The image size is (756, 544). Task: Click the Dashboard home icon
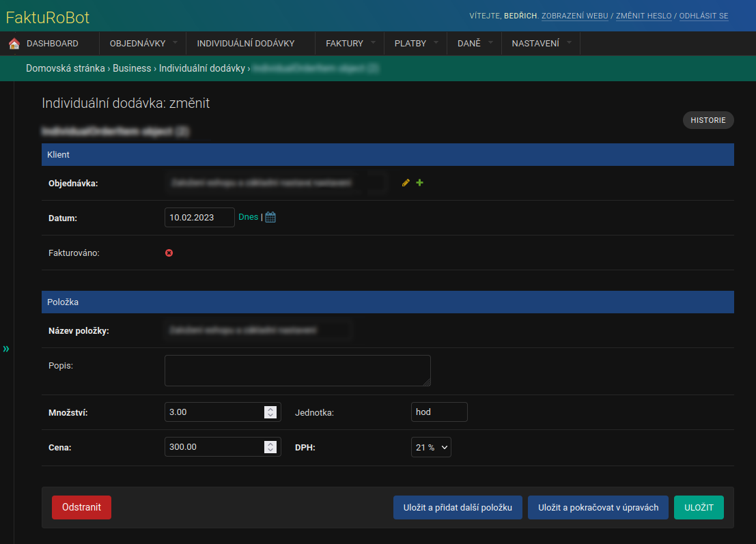pos(14,44)
